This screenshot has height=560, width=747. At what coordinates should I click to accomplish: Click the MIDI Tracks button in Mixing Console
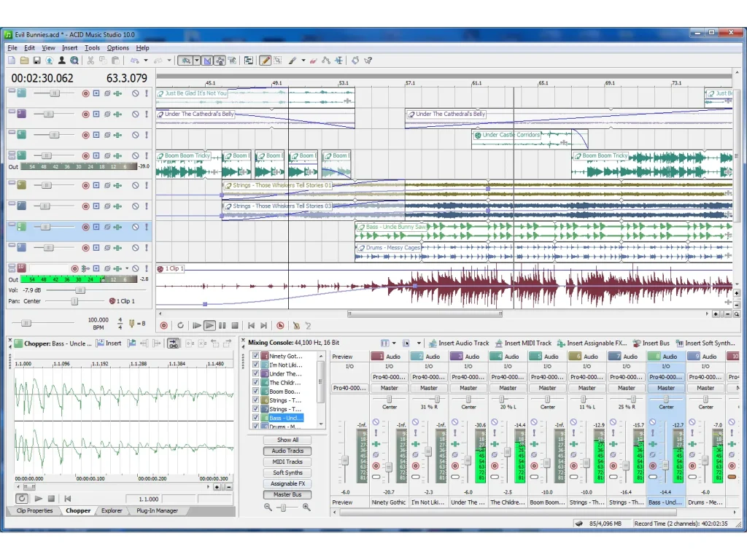[287, 462]
